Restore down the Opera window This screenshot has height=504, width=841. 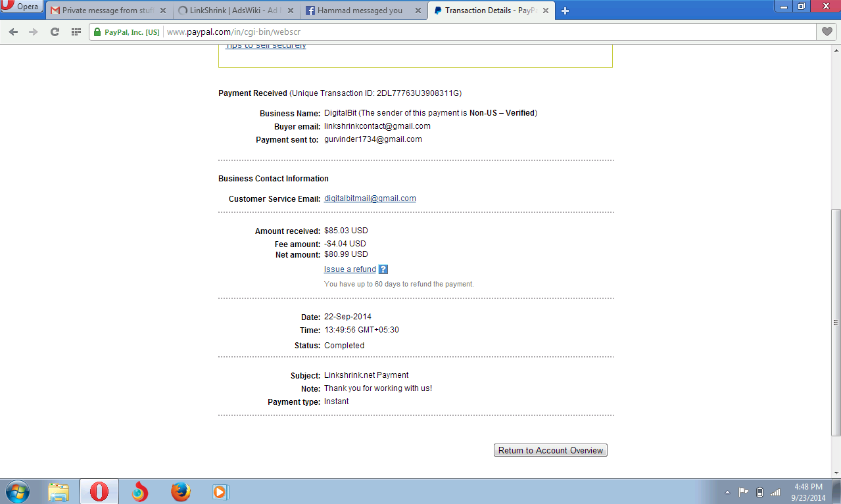[x=801, y=6]
